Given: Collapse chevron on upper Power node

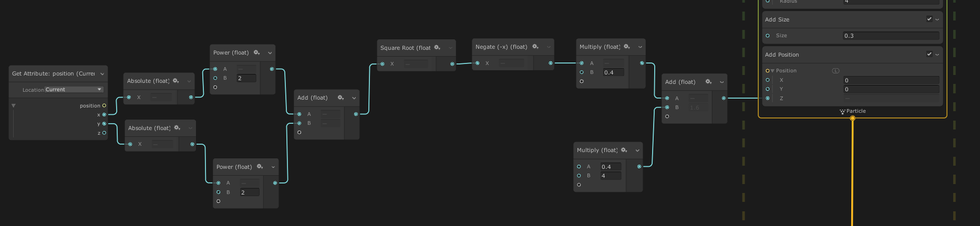Looking at the screenshot, I should (x=270, y=53).
